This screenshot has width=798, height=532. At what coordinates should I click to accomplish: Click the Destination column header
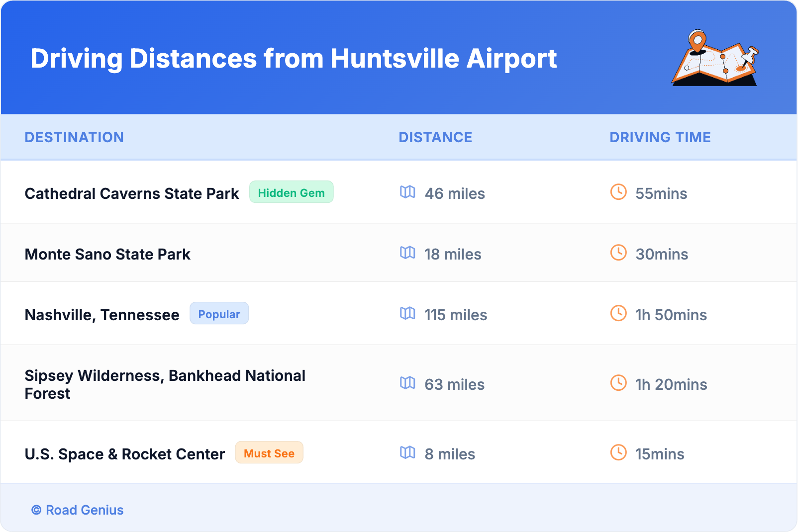pos(74,137)
